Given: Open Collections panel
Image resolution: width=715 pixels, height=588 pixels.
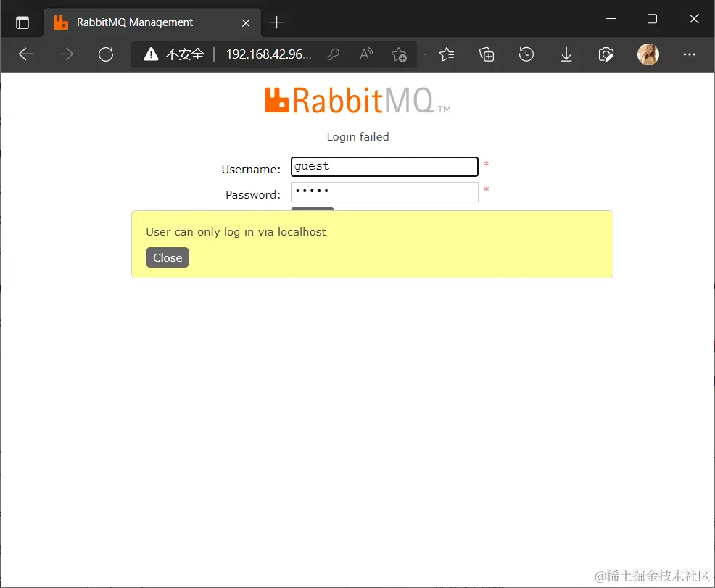Looking at the screenshot, I should pos(487,54).
